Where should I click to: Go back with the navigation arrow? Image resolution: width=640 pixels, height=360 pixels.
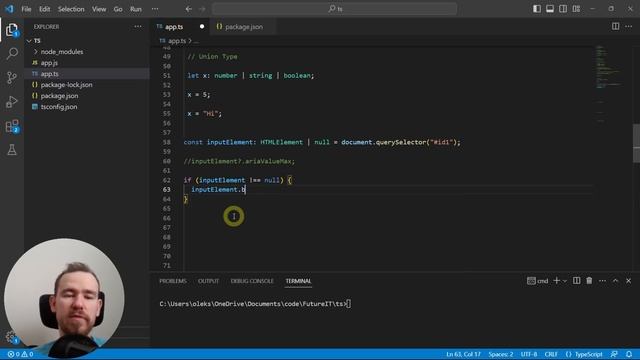pyautogui.click(x=189, y=9)
